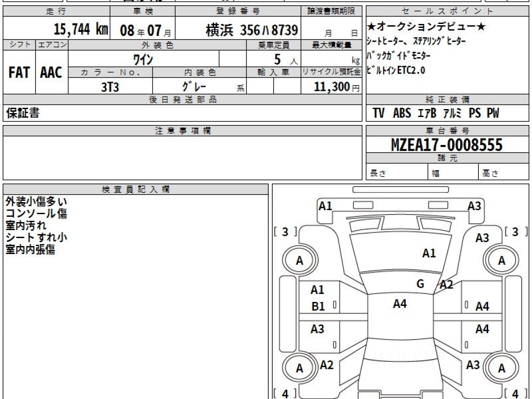Click the G mark on windshield
Screen dimensions: 532x399
(x=420, y=284)
